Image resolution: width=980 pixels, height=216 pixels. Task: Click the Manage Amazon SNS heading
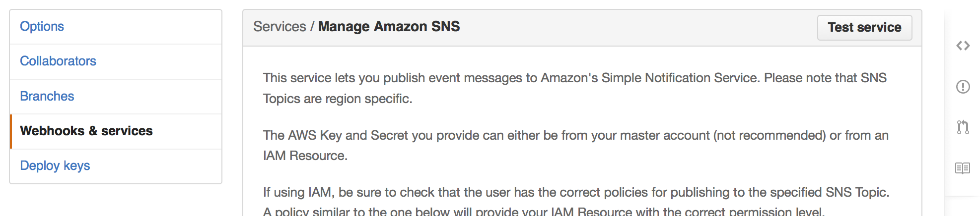click(389, 26)
